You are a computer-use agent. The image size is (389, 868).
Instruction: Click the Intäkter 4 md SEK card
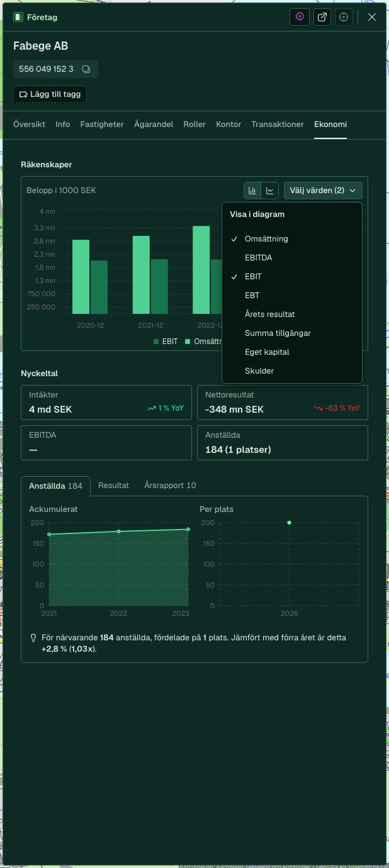[106, 403]
